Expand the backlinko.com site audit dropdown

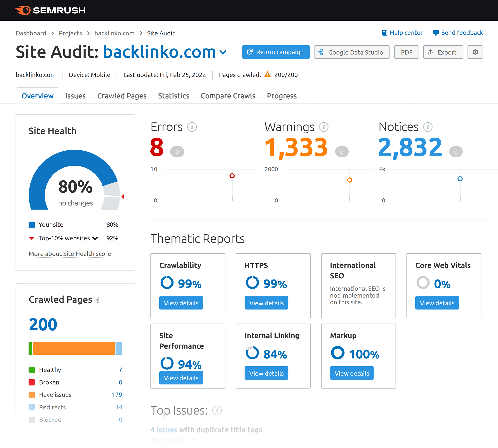[x=223, y=53]
